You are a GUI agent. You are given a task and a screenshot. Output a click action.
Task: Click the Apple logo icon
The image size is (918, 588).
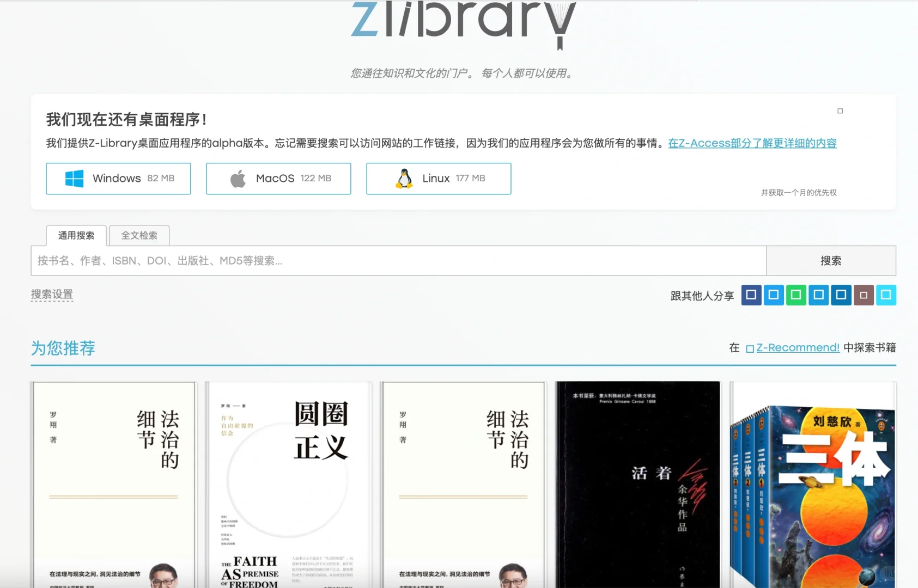(238, 179)
